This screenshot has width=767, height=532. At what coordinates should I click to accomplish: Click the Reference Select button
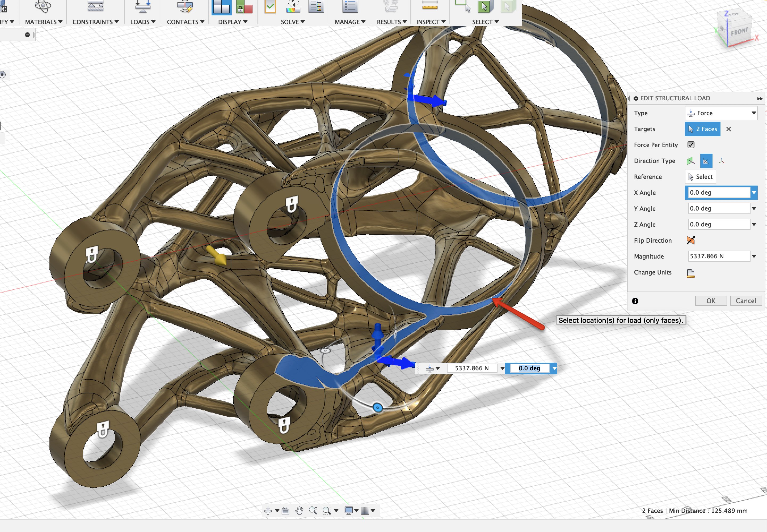(700, 177)
